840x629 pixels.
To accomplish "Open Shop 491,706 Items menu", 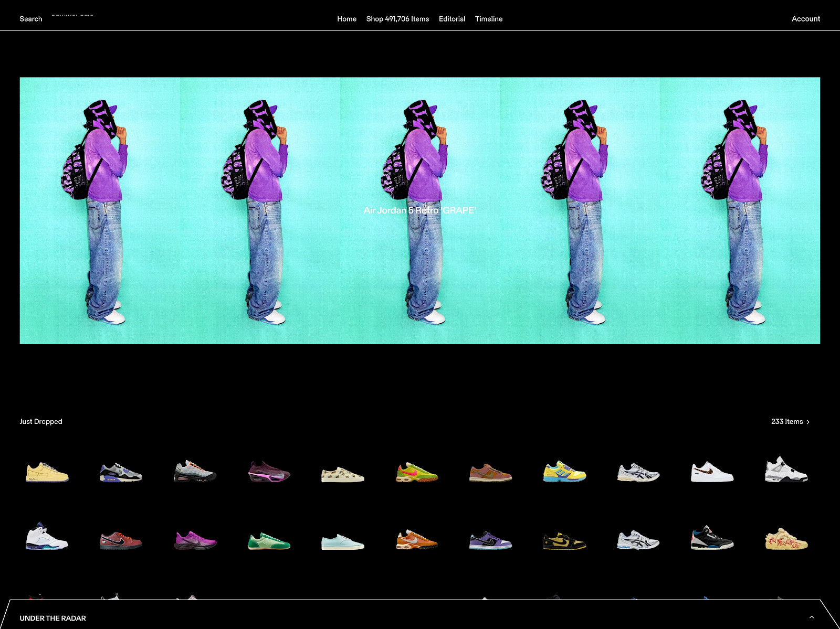I will coord(397,19).
